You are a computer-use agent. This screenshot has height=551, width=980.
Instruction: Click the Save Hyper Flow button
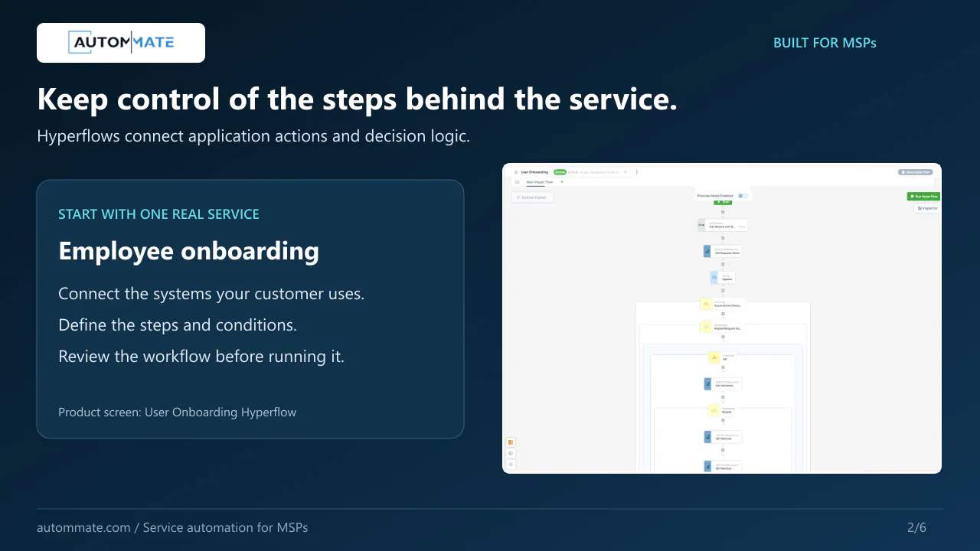coord(916,172)
